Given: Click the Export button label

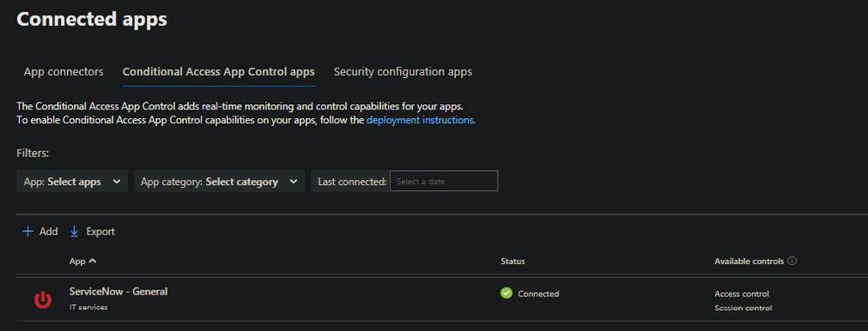Looking at the screenshot, I should pos(100,232).
